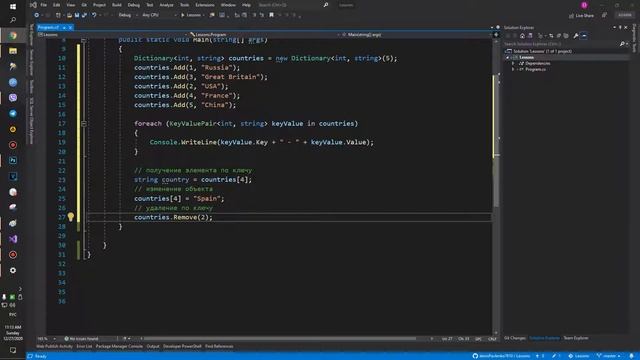
Task: Open the Debug menu
Action: 133,5
